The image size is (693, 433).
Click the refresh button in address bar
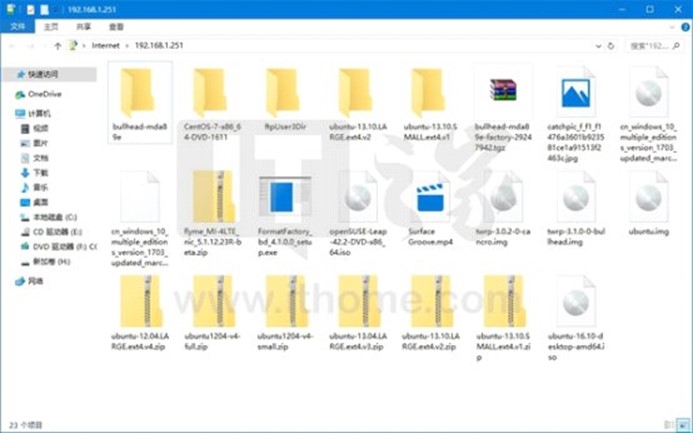pyautogui.click(x=611, y=46)
